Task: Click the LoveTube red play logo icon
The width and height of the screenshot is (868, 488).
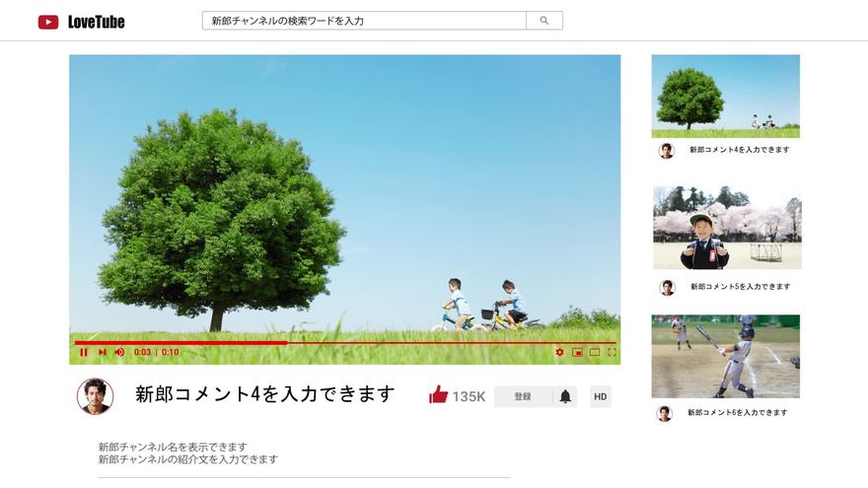Action: click(48, 22)
